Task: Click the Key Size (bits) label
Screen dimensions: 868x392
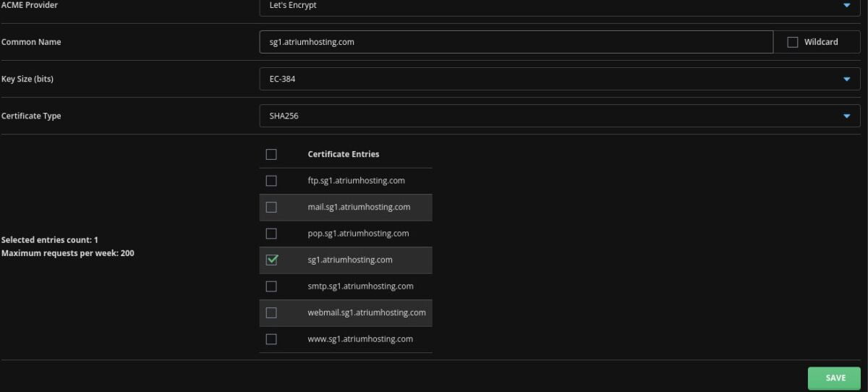Action: 27,79
